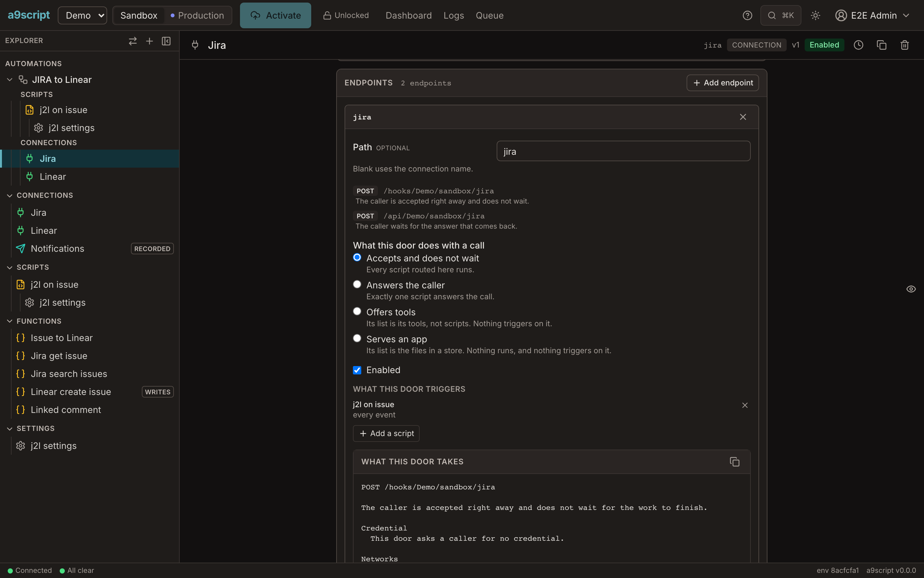The height and width of the screenshot is (578, 924).
Task: Click the Unlocked padlock indicator
Action: [346, 15]
